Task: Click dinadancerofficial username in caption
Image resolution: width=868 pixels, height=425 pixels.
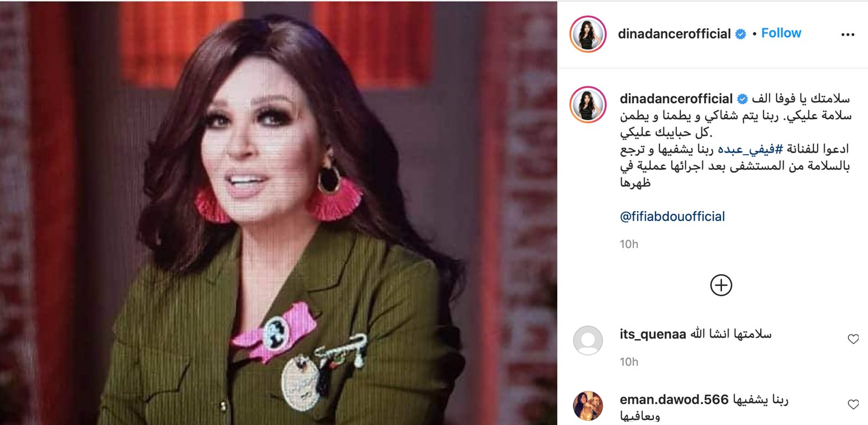Action: [676, 99]
